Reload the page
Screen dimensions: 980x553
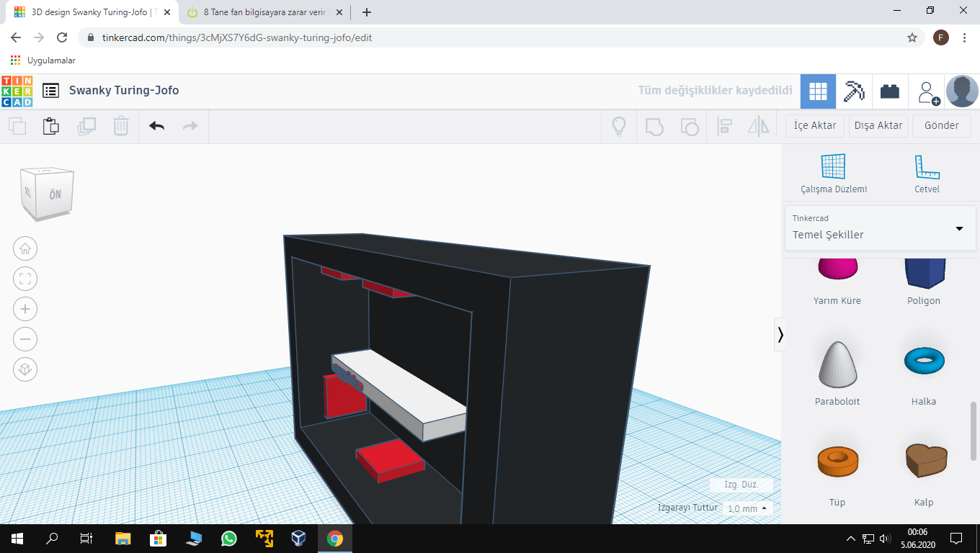pos(62,37)
